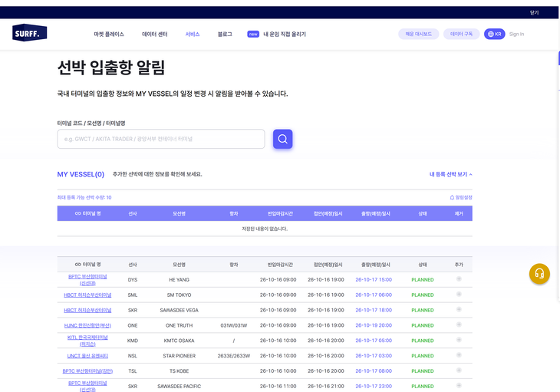Open HBCT terminal link in SAWASDEE VEGA row
560x392 pixels.
(87, 310)
